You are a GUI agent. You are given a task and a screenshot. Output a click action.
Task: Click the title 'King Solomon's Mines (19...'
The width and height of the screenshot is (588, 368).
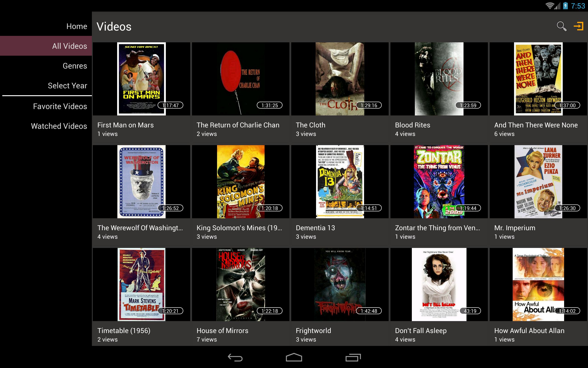click(x=239, y=228)
